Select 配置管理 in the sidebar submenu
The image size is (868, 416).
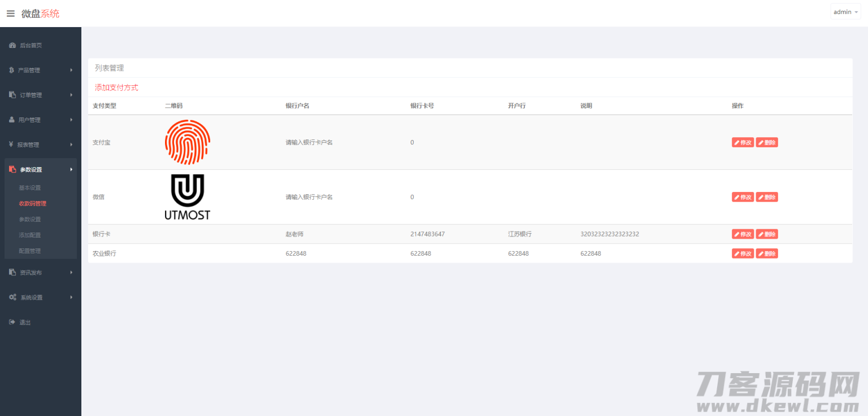(x=30, y=251)
